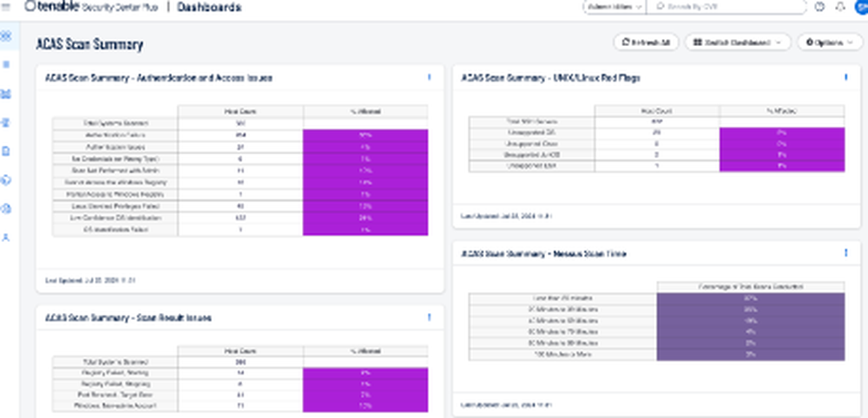Open the user profile avatar

click(861, 7)
